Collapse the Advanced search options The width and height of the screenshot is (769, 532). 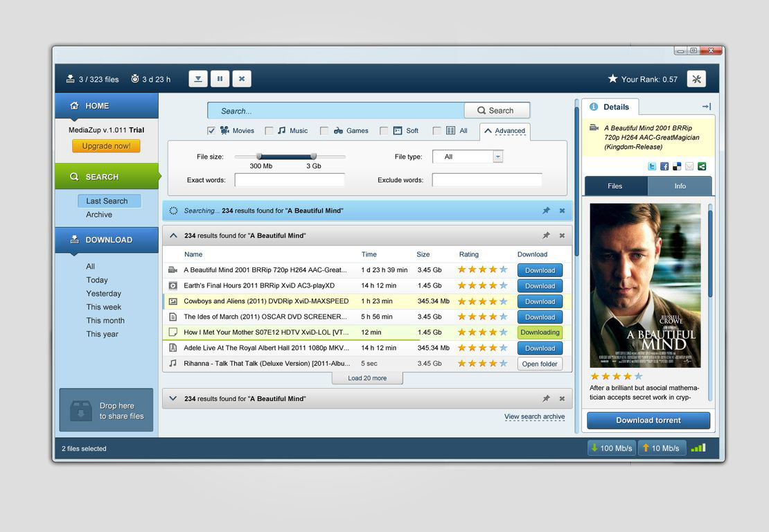point(504,130)
